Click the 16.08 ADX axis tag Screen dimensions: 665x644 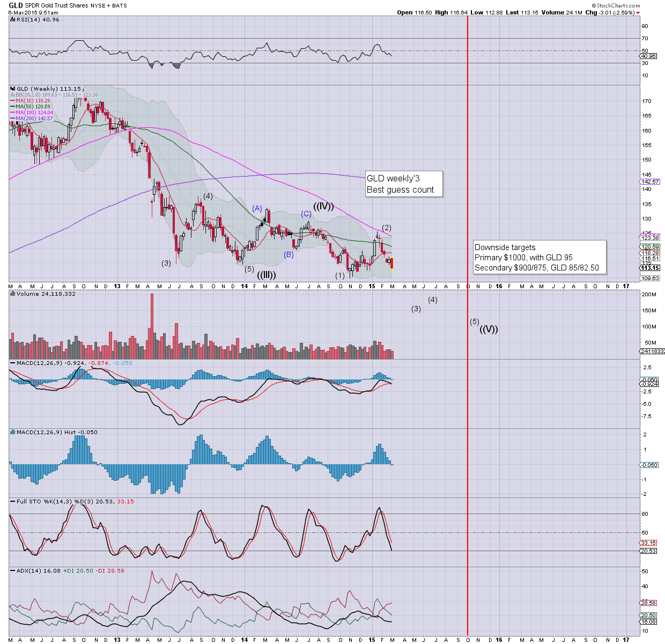pyautogui.click(x=649, y=621)
